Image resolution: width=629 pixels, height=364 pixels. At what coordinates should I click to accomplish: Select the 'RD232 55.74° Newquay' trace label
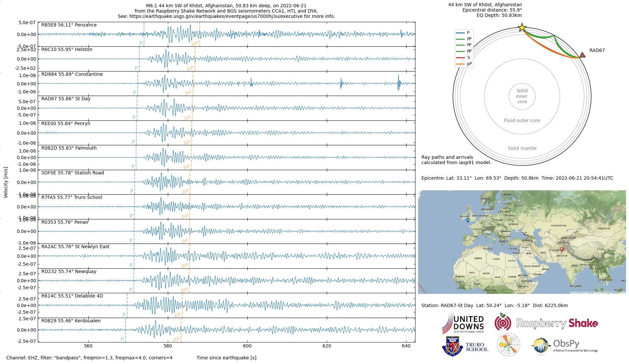pyautogui.click(x=69, y=271)
